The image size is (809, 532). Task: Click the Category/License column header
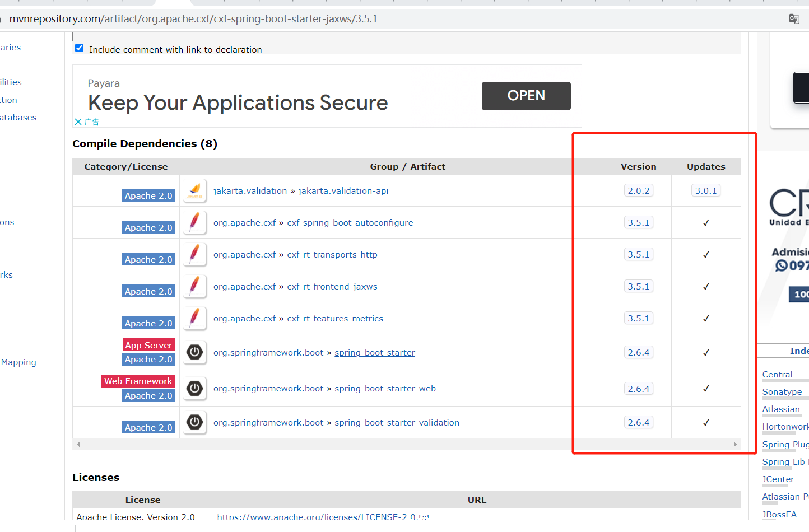(126, 167)
